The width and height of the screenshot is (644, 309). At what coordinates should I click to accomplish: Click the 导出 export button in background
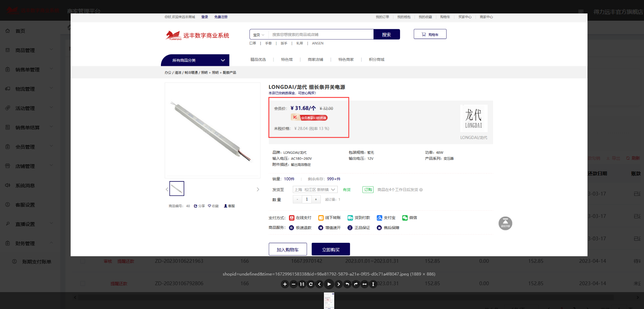pos(613,158)
